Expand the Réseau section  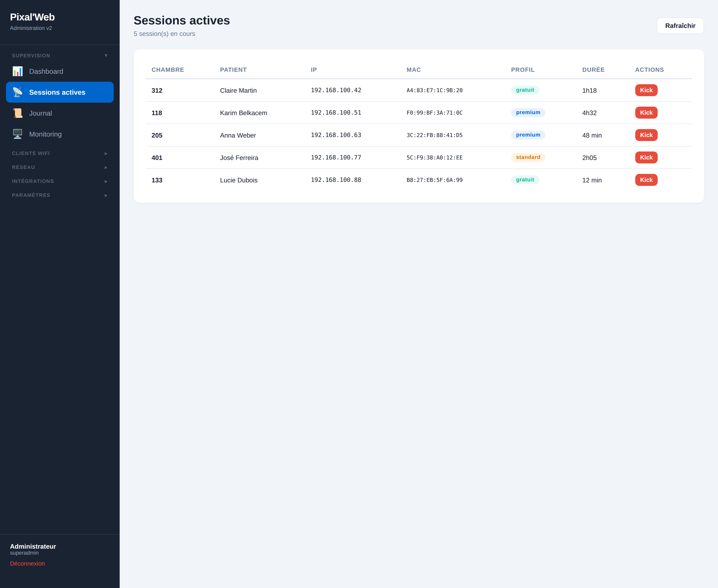[x=60, y=167]
